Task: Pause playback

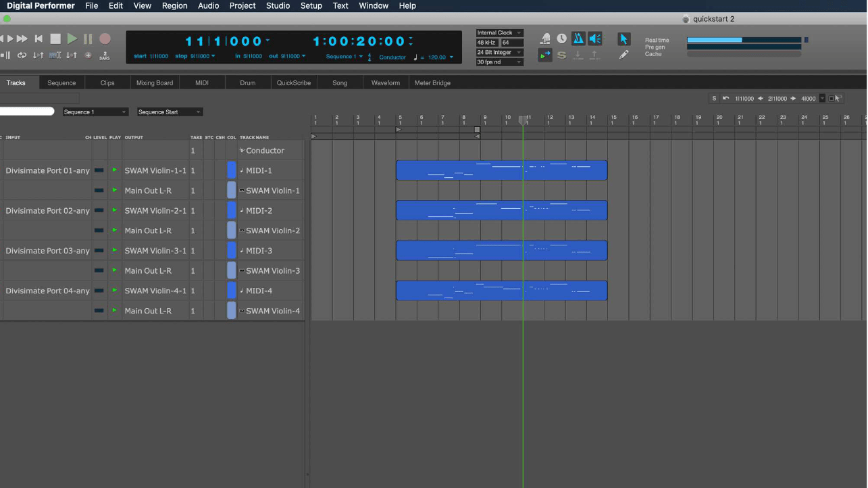Action: 88,39
